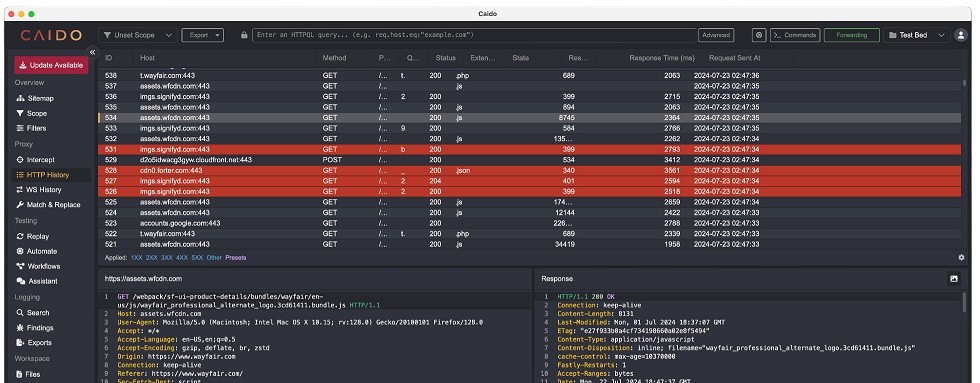Sort by the Host column header
The image size is (980, 383).
(148, 57)
